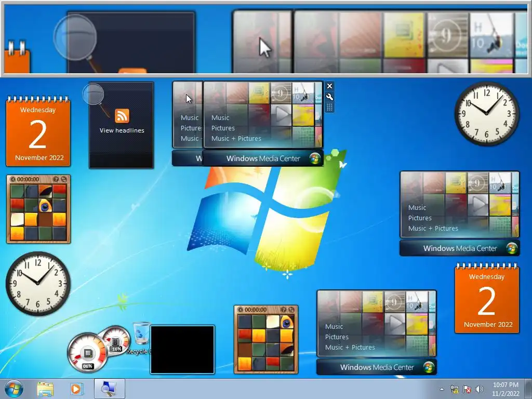Screen dimensions: 532x399
Task: Click the large CPU usage dial showing 06%
Action: (87, 353)
